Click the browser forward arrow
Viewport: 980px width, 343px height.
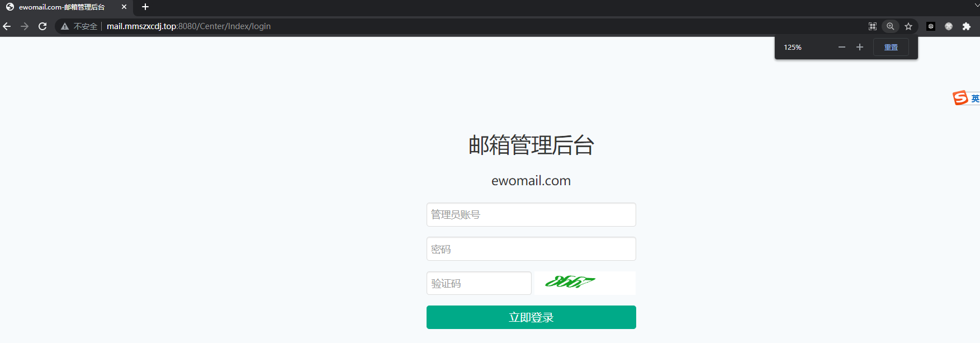point(25,26)
